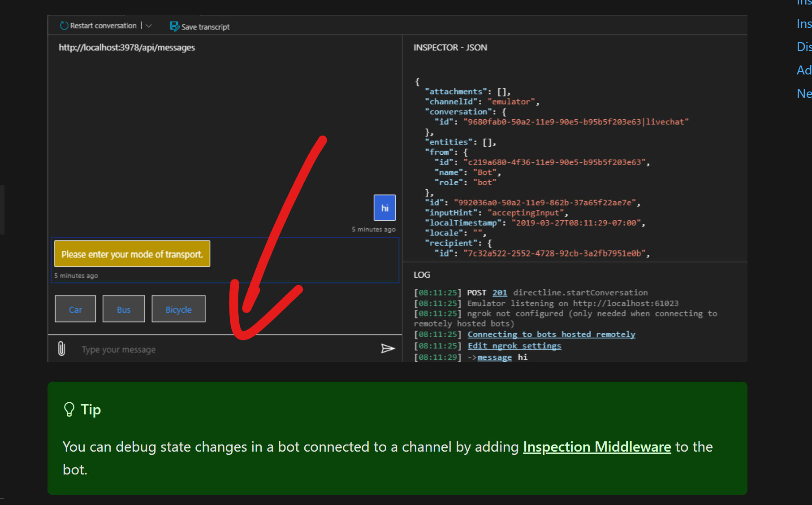The image size is (812, 505).
Task: Select the yellow mode of transport message bubble
Action: (132, 253)
